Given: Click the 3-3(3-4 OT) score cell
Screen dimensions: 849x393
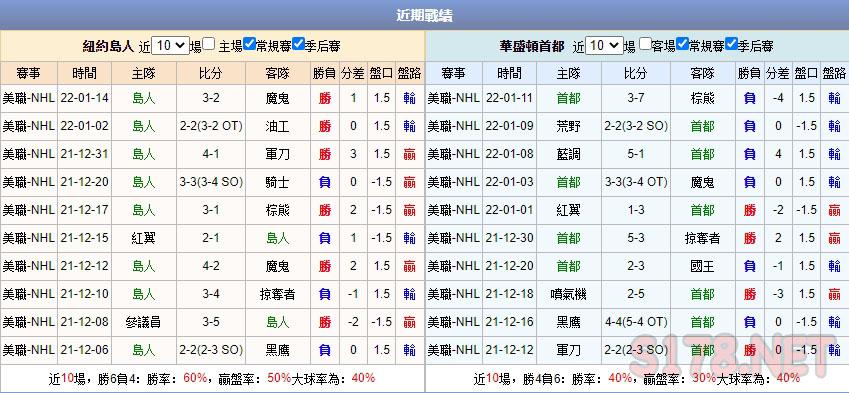Looking at the screenshot, I should pyautogui.click(x=636, y=182).
